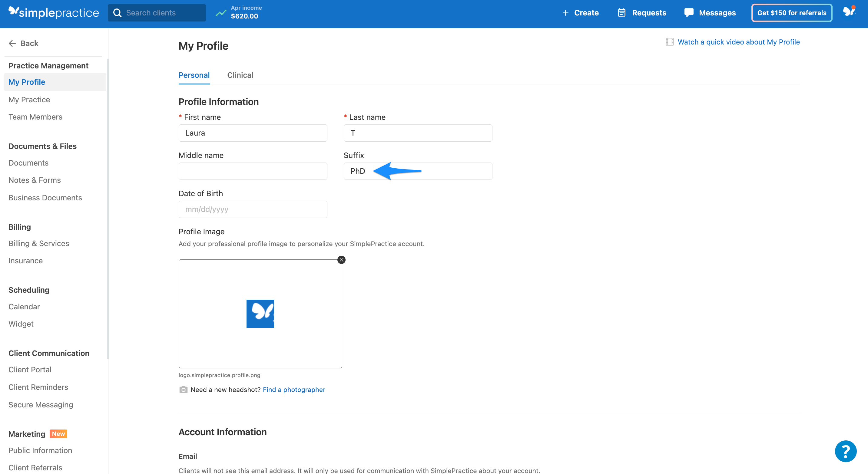Click the Suffix field containing PhD
Viewport: 868px width, 474px height.
coord(418,171)
